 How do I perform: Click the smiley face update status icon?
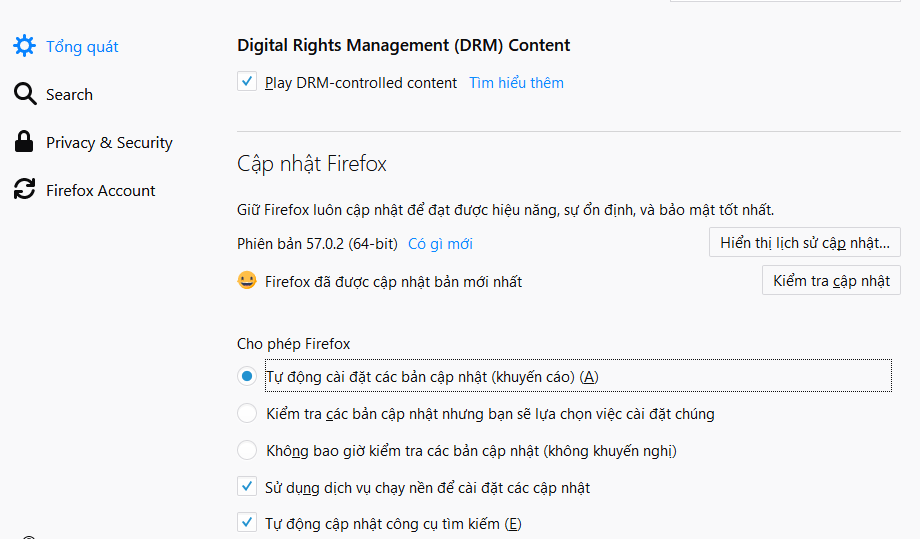(x=247, y=280)
